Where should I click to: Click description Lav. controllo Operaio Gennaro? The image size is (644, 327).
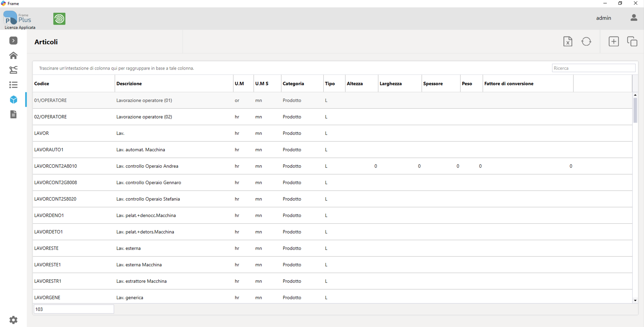[x=148, y=182]
